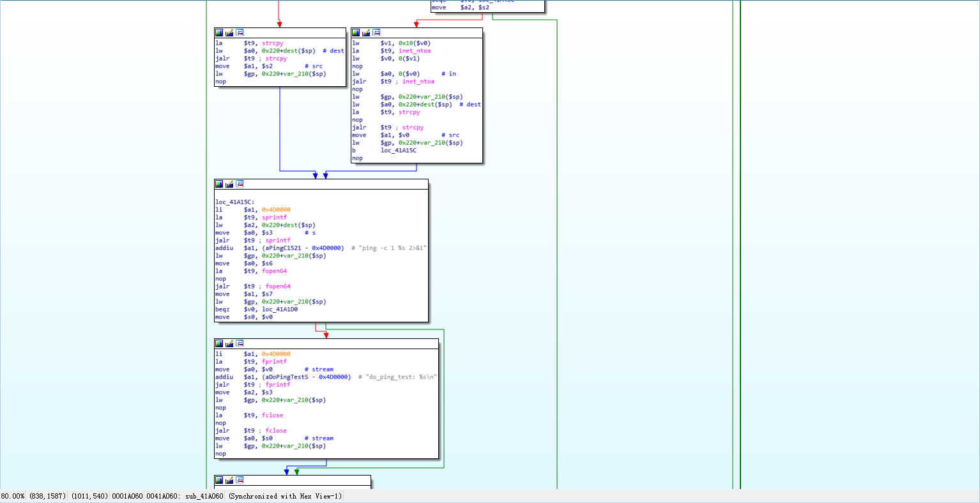Click sub_41A060 in the status bar
The image size is (980, 503).
point(204,497)
